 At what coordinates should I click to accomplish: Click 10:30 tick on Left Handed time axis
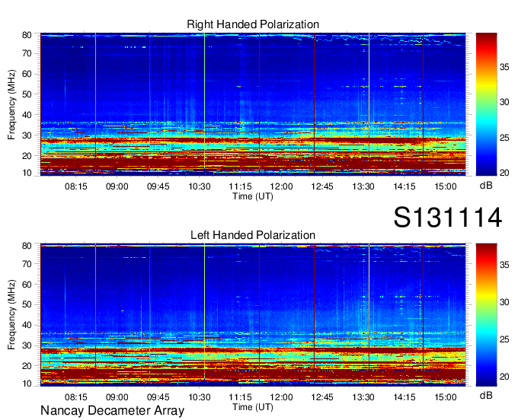(x=200, y=397)
